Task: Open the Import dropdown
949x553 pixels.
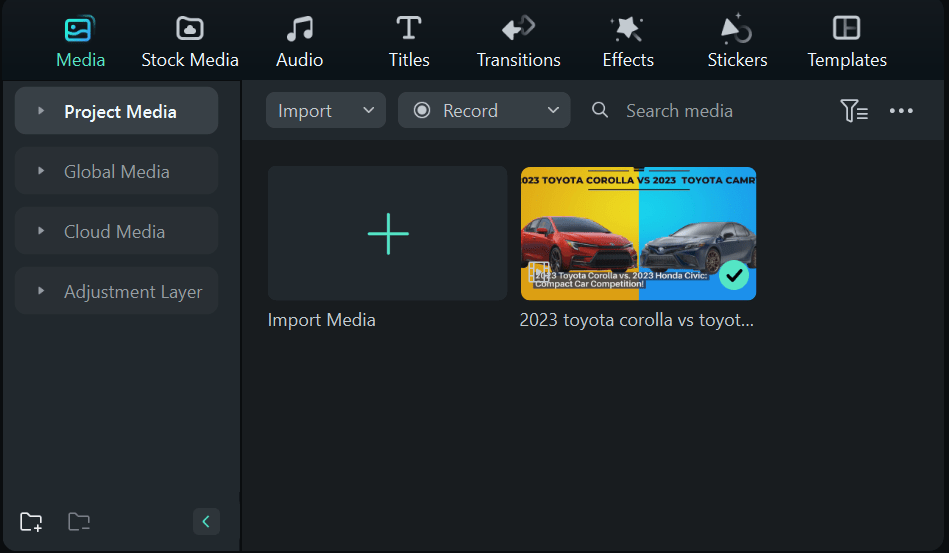Action: click(x=326, y=111)
